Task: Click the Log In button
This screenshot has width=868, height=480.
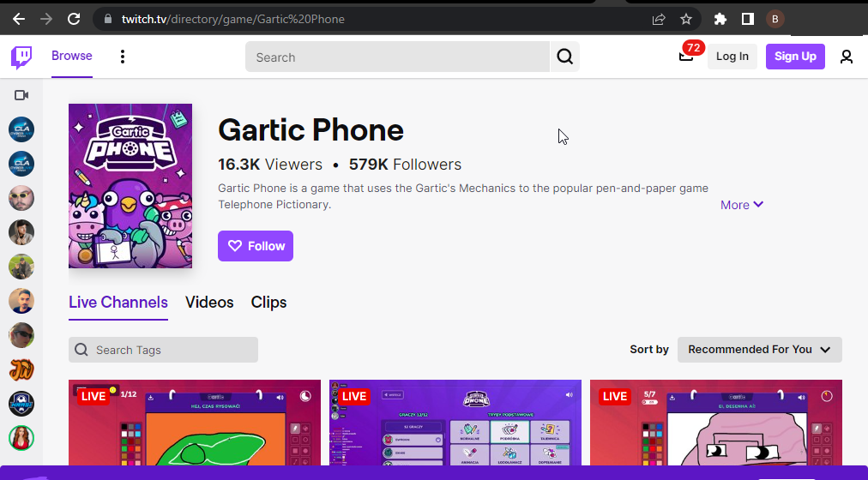Action: pyautogui.click(x=732, y=57)
